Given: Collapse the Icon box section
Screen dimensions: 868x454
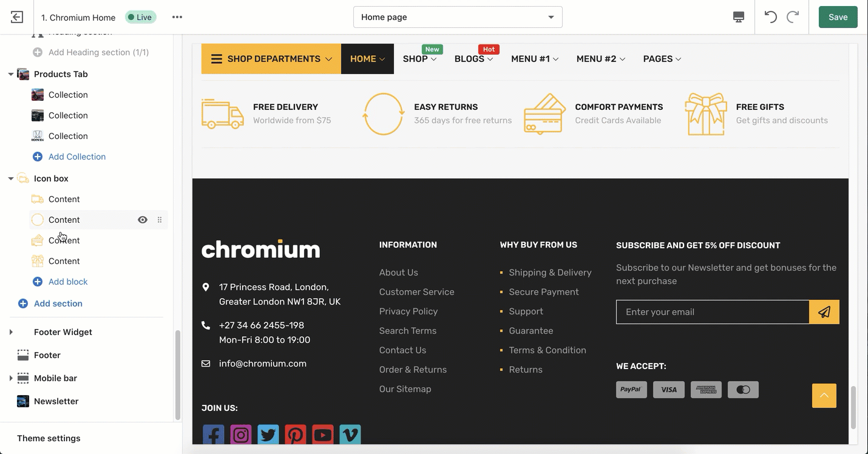Looking at the screenshot, I should point(11,178).
